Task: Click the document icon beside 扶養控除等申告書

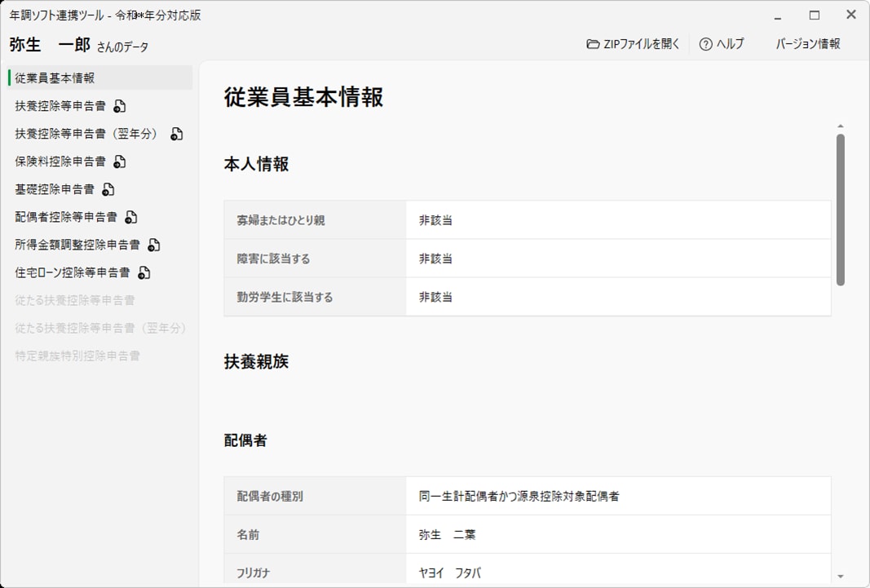Action: tap(120, 106)
